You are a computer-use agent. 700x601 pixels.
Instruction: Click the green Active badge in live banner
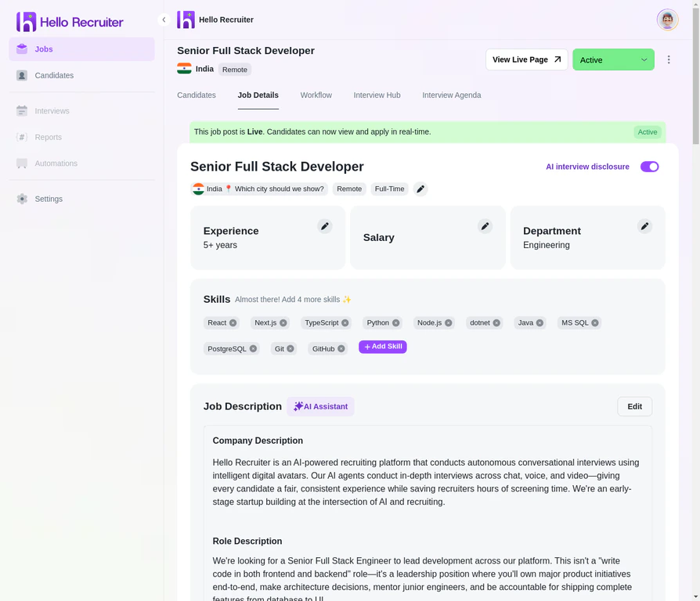pos(648,132)
